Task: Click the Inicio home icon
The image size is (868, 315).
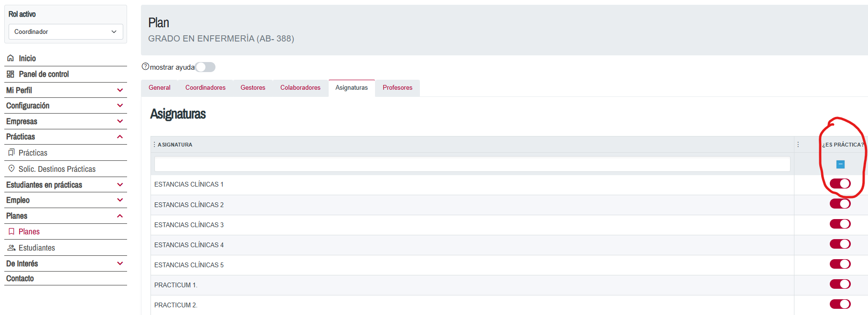Action: point(11,58)
